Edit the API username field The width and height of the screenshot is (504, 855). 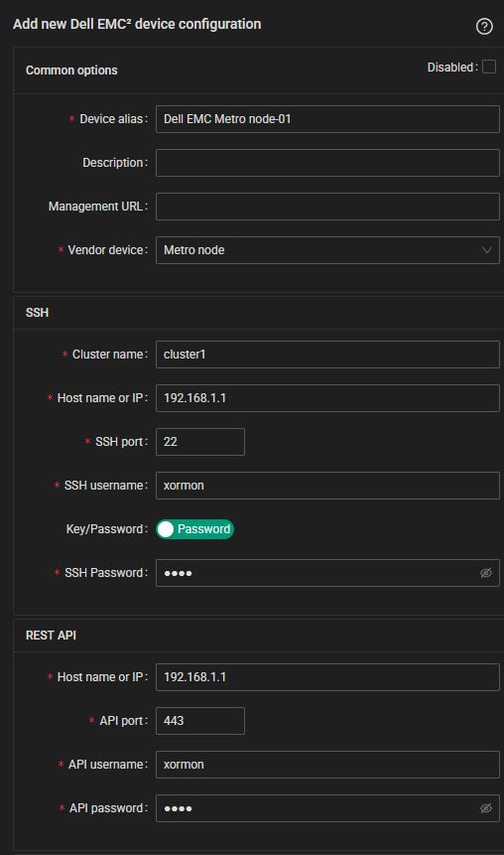coord(327,765)
